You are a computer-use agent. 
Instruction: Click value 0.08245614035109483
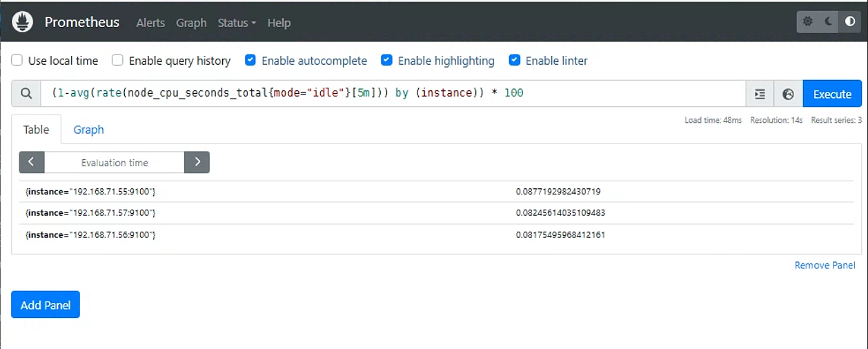[560, 213]
